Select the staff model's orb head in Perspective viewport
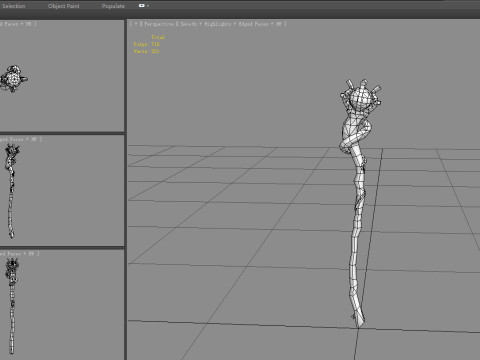This screenshot has width=480, height=360. pos(361,98)
